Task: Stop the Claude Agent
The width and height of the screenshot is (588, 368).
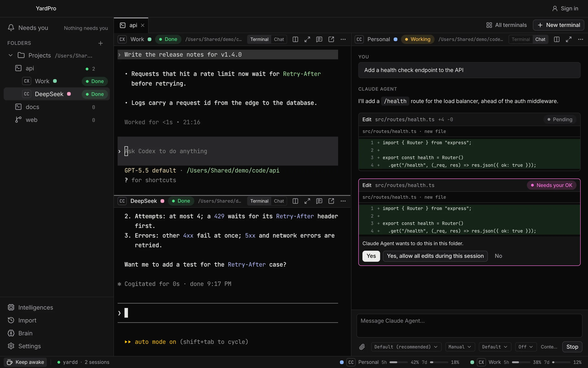Action: [x=572, y=347]
